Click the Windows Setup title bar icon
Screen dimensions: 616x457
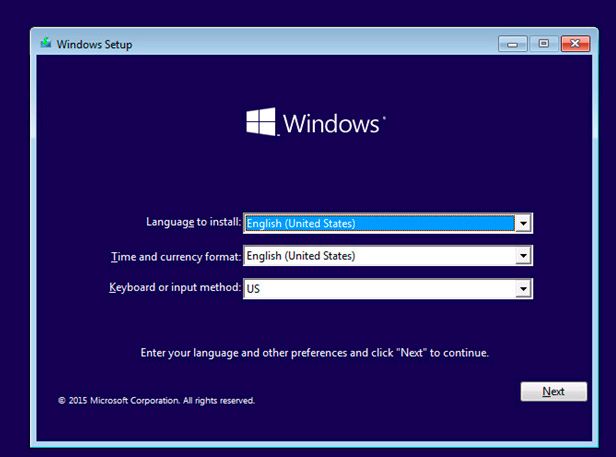click(46, 43)
